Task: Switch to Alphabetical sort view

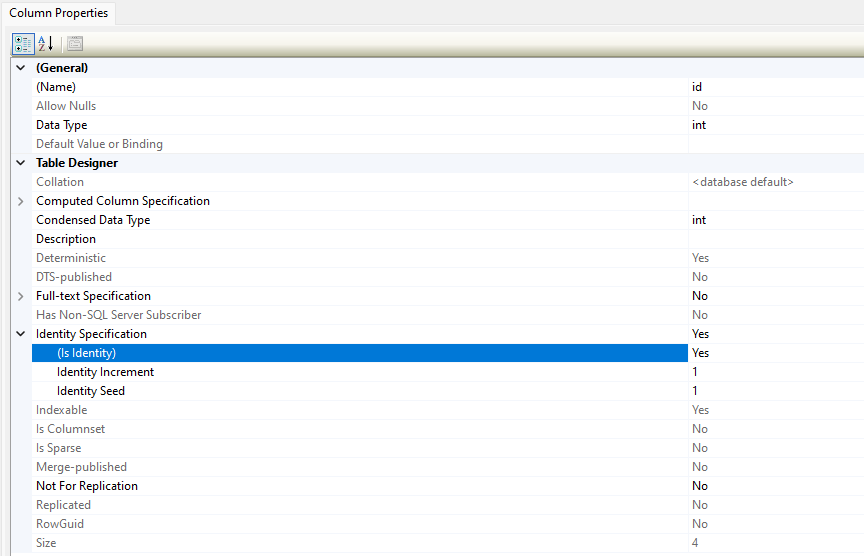Action: [46, 44]
